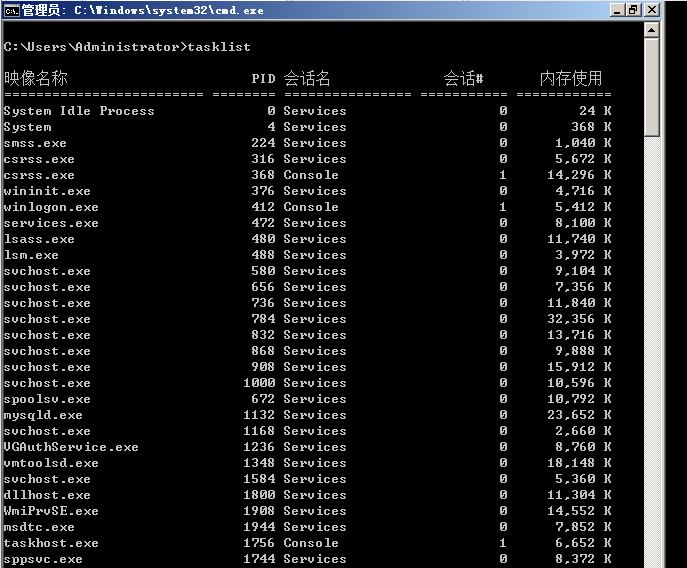Click the 会话# column header

tap(464, 78)
